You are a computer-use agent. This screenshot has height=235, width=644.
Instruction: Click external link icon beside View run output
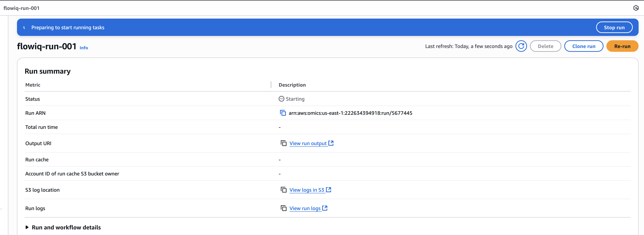click(x=331, y=143)
